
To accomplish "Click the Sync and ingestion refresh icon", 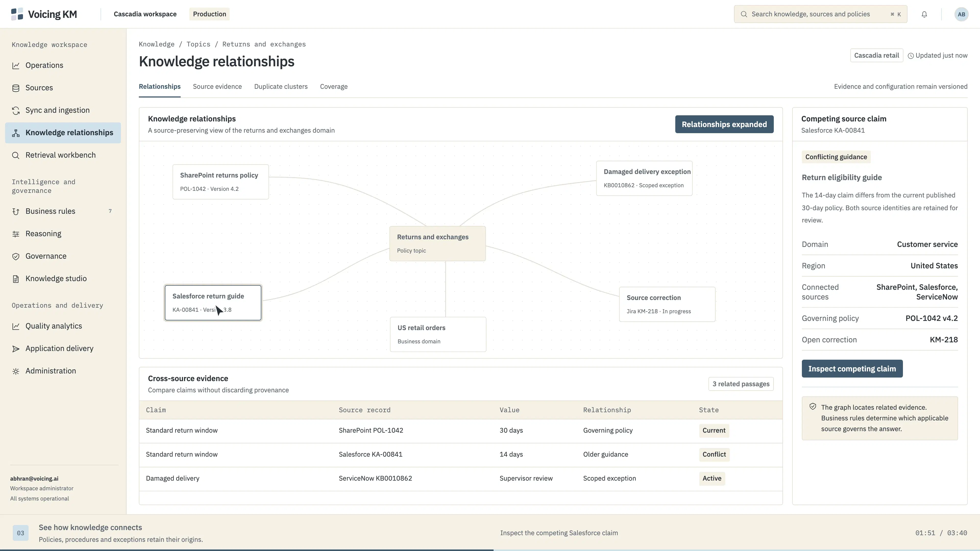I will tap(16, 110).
